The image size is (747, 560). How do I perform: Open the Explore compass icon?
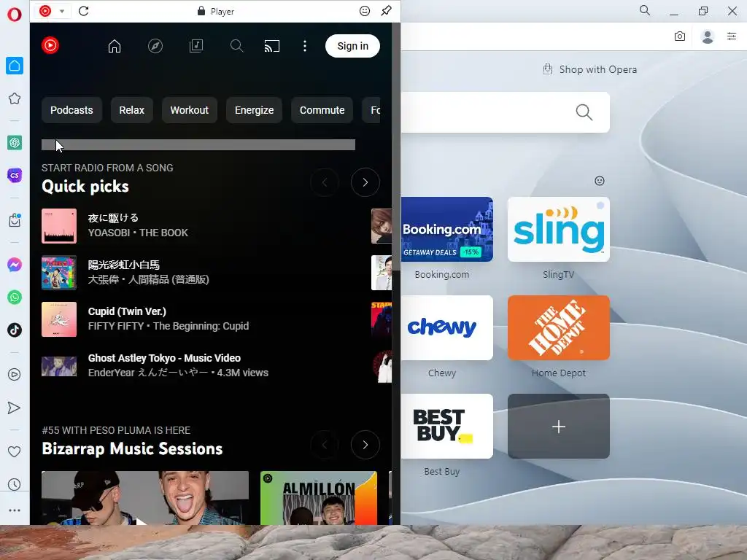[155, 46]
